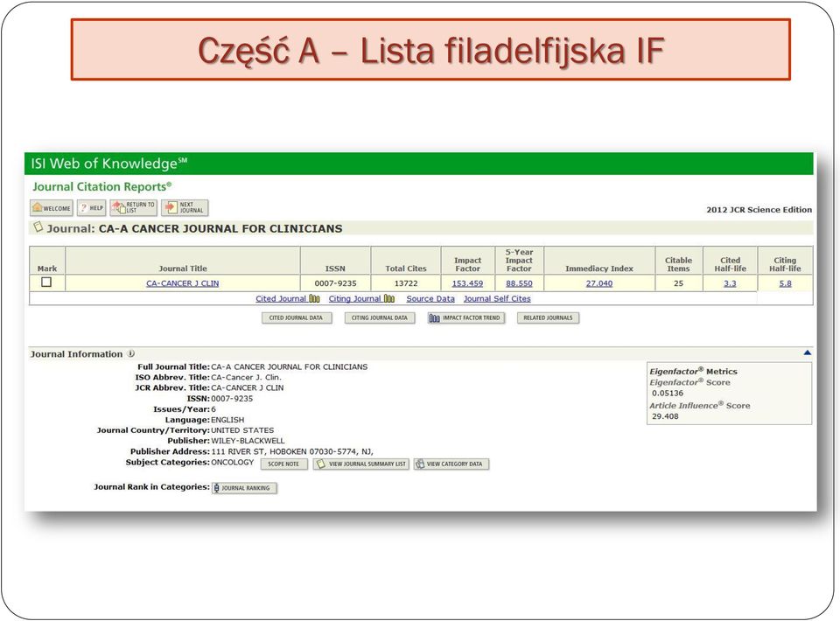Click the Article Influence Score value 29.408

pos(665,416)
